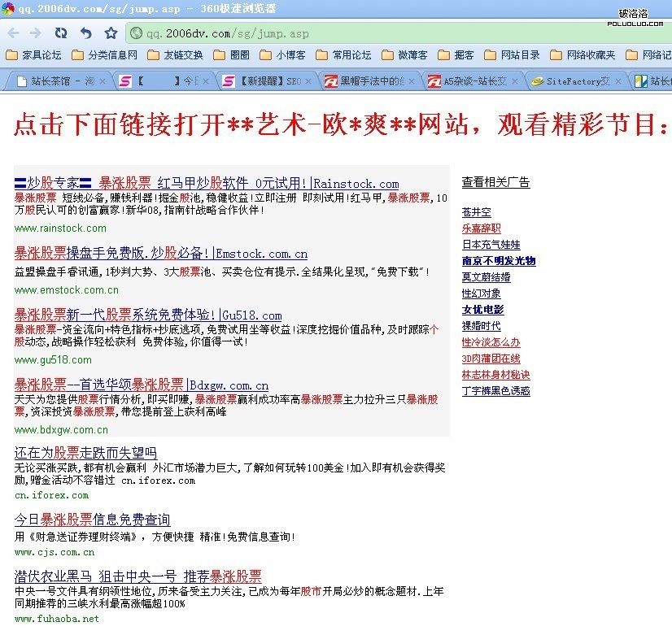Expand the 网站目录 bookmark folder
672x635 pixels.
pyautogui.click(x=512, y=55)
